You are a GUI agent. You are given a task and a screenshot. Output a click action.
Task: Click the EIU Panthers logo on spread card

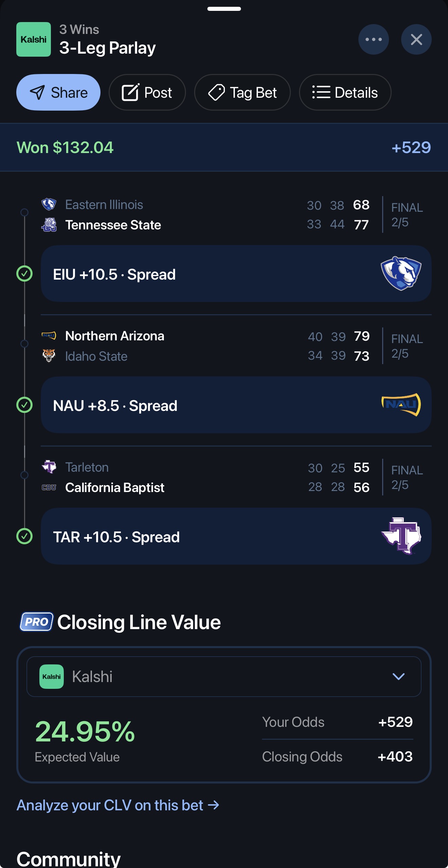400,273
